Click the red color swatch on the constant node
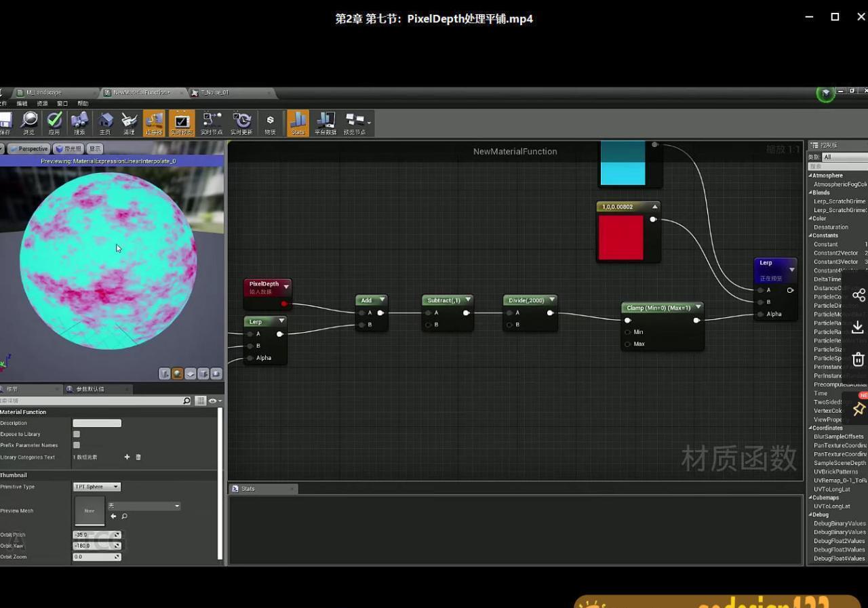This screenshot has width=868, height=608. click(x=621, y=237)
